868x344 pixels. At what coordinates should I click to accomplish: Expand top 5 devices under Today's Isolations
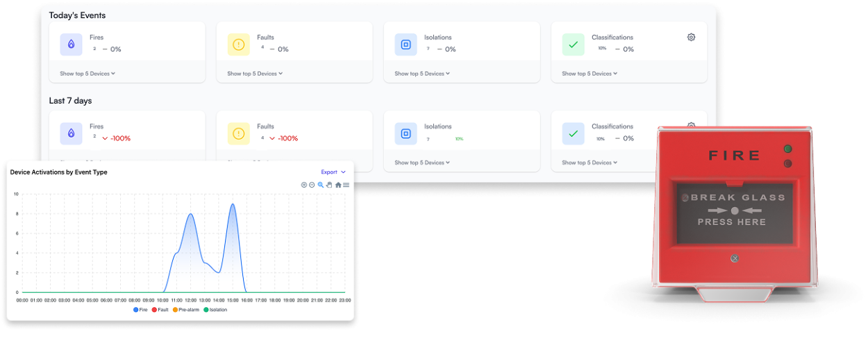click(422, 74)
